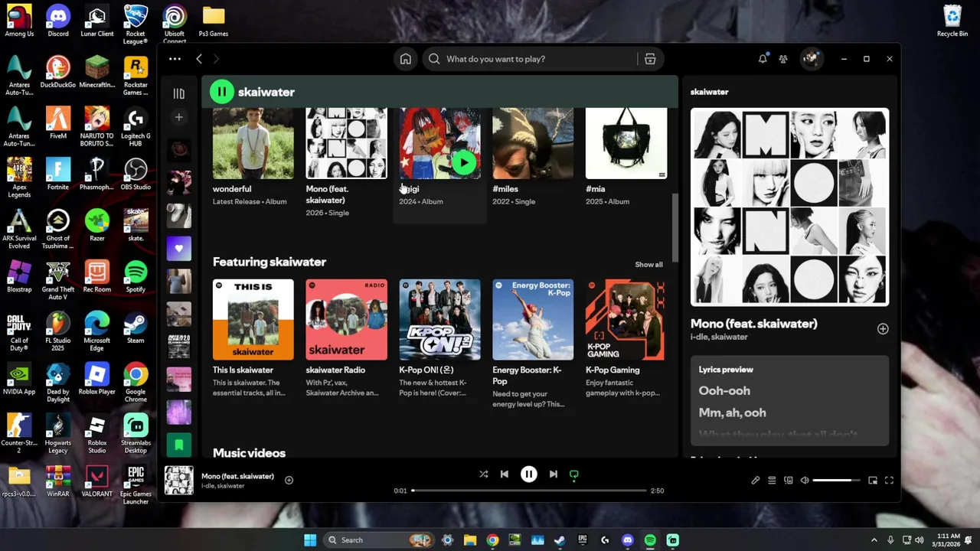
Task: Toggle the green repeat button
Action: [574, 474]
